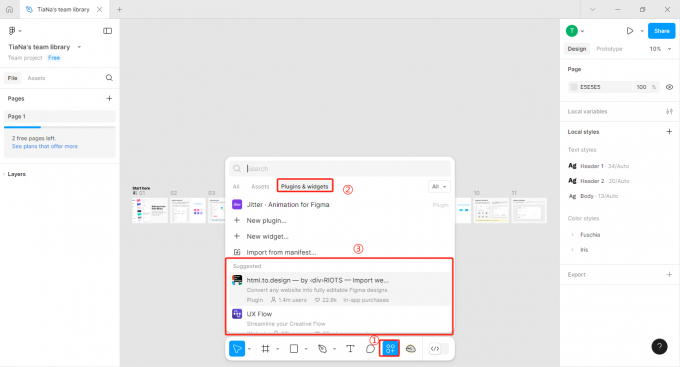This screenshot has height=367, width=680.
Task: Add a local style with plus
Action: (x=669, y=131)
